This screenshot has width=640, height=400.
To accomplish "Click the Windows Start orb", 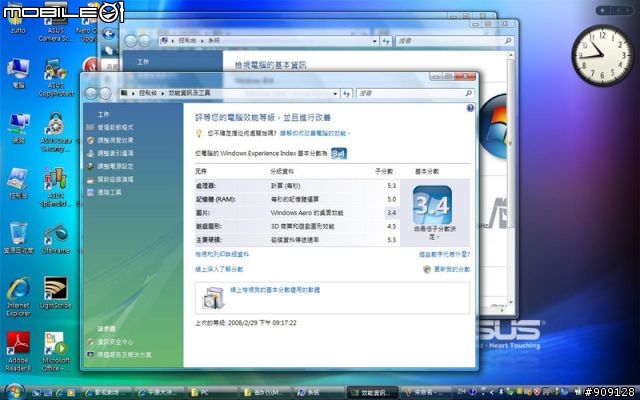I will [15, 392].
